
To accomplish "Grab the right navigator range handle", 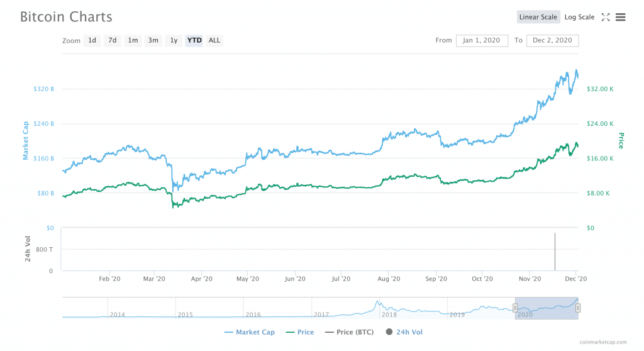I will (x=578, y=308).
